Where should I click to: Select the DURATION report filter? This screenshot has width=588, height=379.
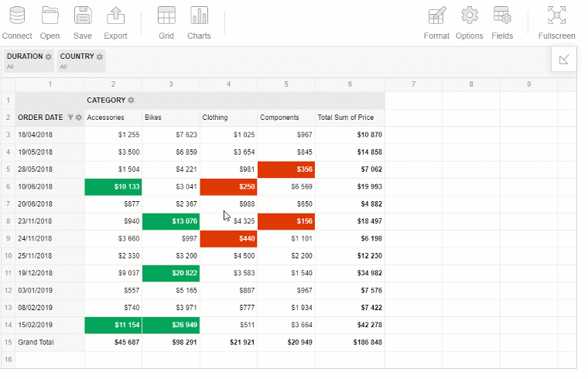pos(29,61)
